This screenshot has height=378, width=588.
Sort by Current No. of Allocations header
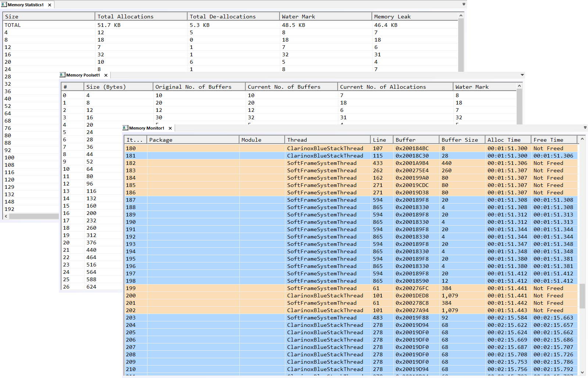(395, 87)
